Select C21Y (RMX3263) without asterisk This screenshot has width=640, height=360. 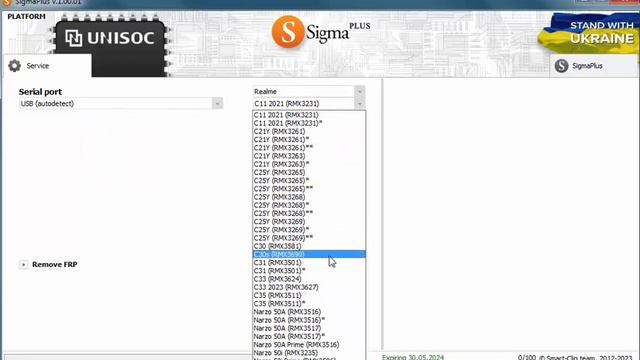coord(309,156)
